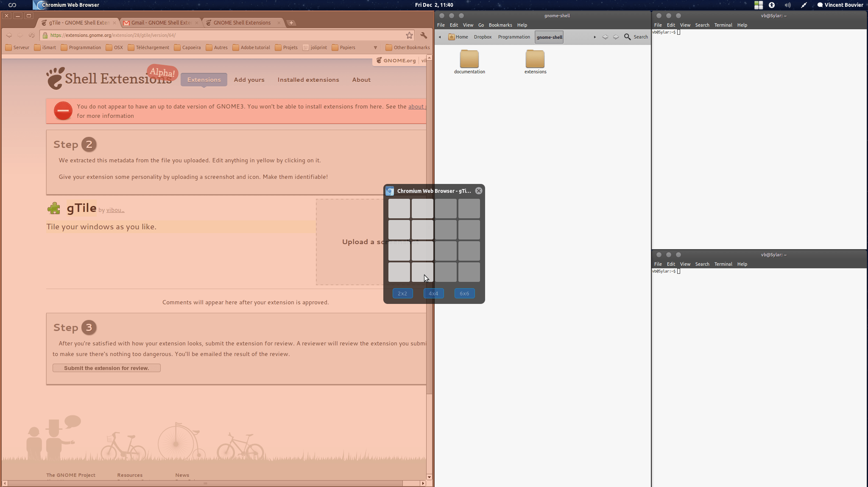Click the gTile puzzle piece icon
868x487 pixels.
[54, 208]
